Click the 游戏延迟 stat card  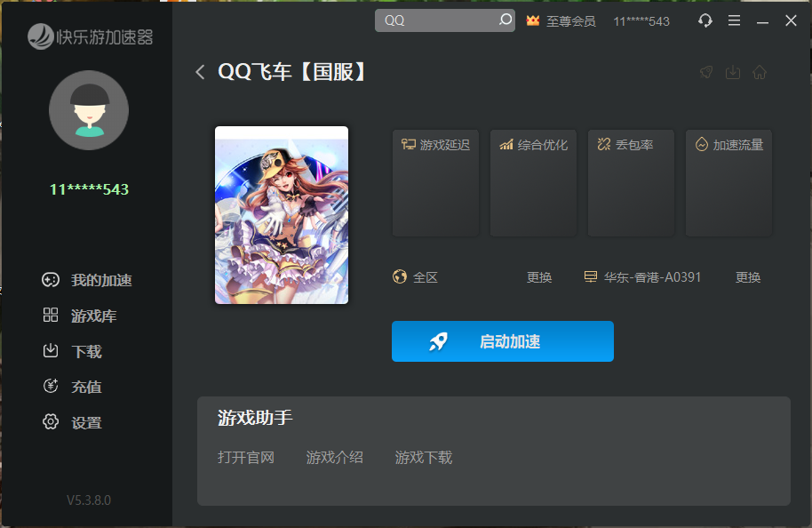point(435,183)
